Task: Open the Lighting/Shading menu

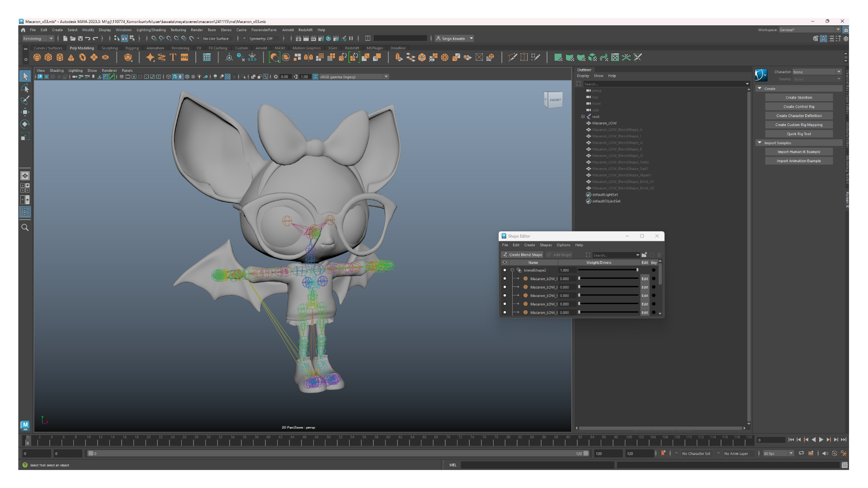Action: click(151, 30)
